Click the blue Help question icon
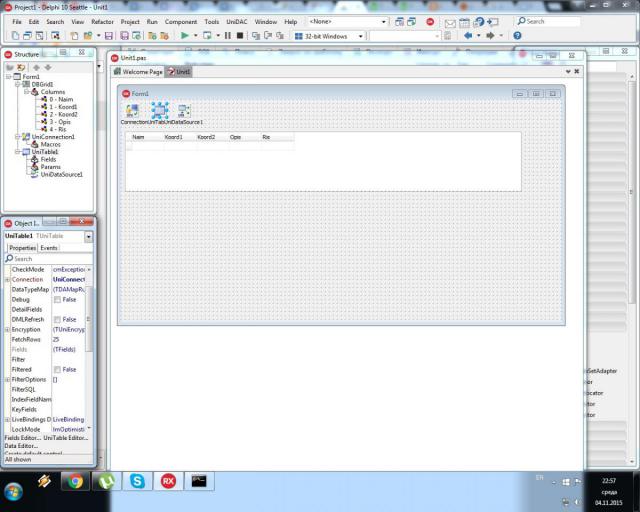This screenshot has height=512, width=640. coord(517,36)
